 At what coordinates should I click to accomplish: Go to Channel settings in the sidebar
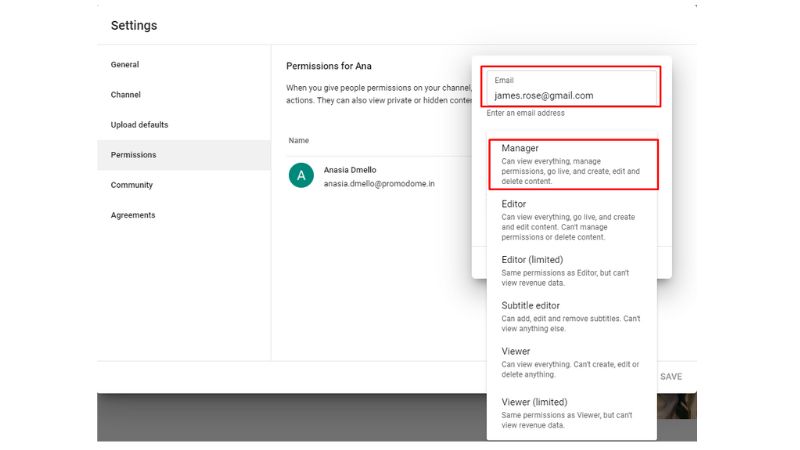click(126, 95)
